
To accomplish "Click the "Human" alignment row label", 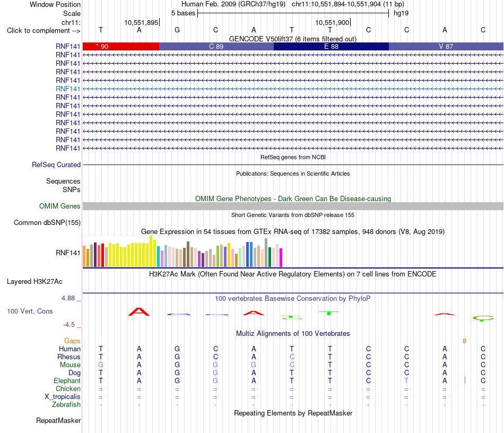I will coord(69,349).
